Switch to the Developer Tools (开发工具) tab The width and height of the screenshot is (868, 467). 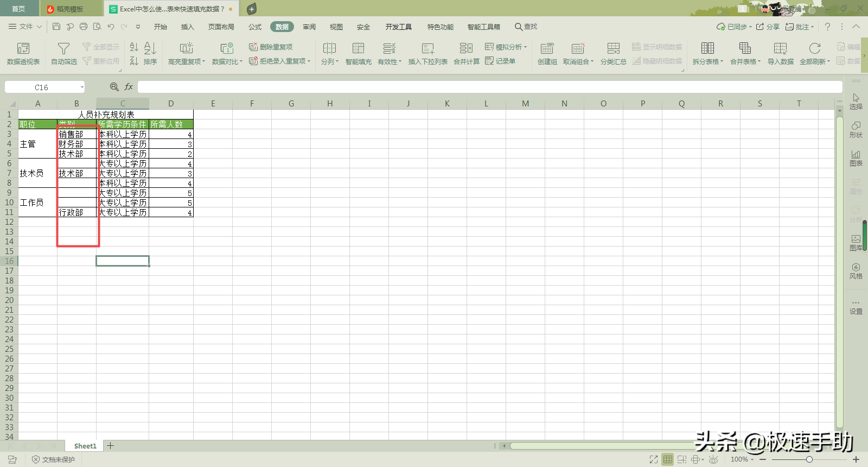point(399,27)
